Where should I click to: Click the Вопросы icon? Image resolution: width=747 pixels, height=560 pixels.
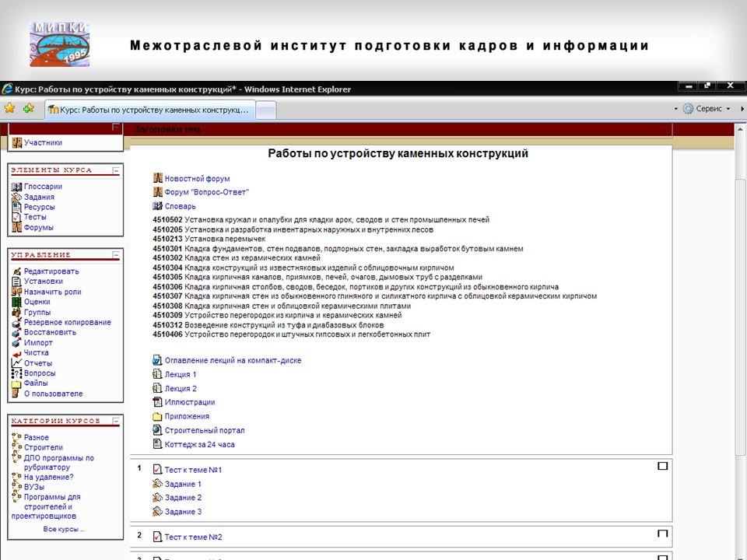16,373
